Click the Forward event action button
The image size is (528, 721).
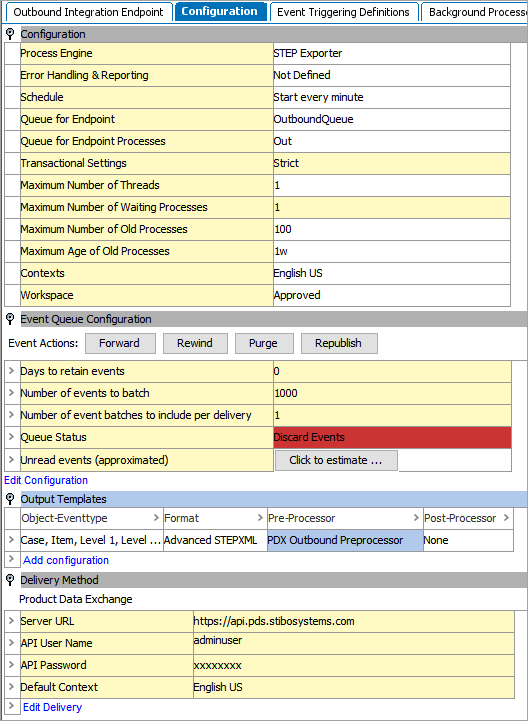[x=120, y=343]
